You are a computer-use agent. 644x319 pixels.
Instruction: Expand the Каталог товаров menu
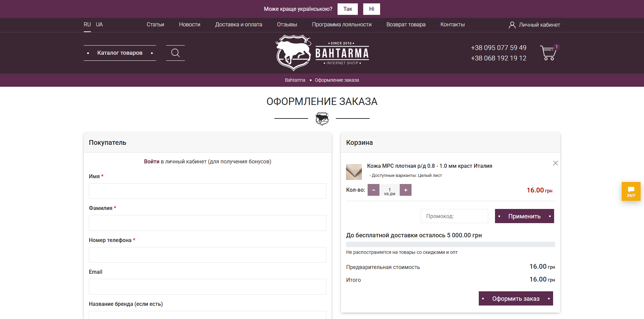click(x=120, y=53)
